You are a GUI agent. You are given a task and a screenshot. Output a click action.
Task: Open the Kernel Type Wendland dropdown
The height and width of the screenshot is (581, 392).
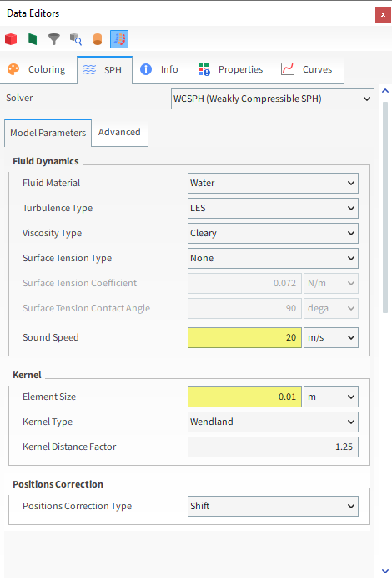tap(273, 422)
